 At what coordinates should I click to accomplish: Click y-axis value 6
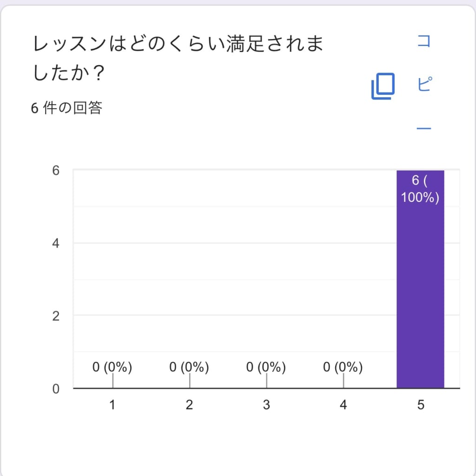56,170
